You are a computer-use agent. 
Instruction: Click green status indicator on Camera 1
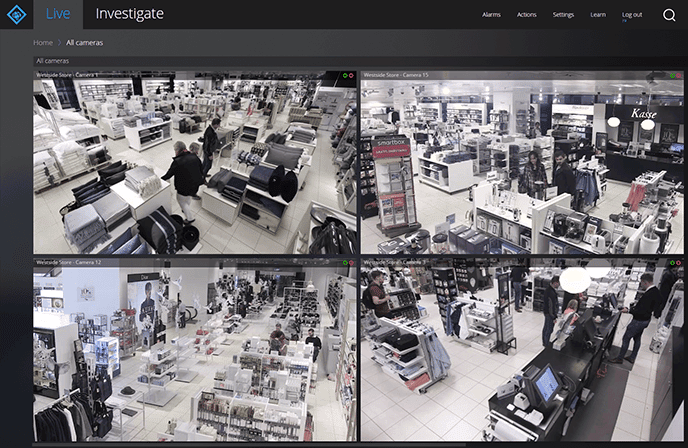pyautogui.click(x=344, y=76)
